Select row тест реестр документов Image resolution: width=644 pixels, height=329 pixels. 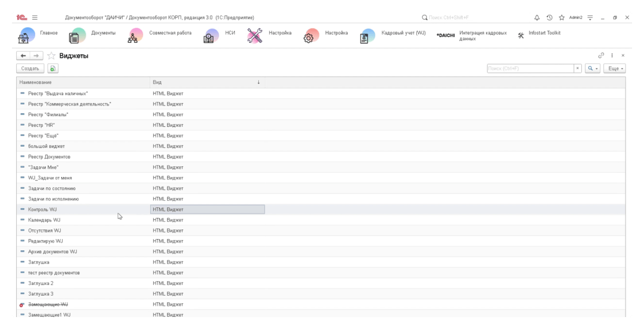click(321, 273)
